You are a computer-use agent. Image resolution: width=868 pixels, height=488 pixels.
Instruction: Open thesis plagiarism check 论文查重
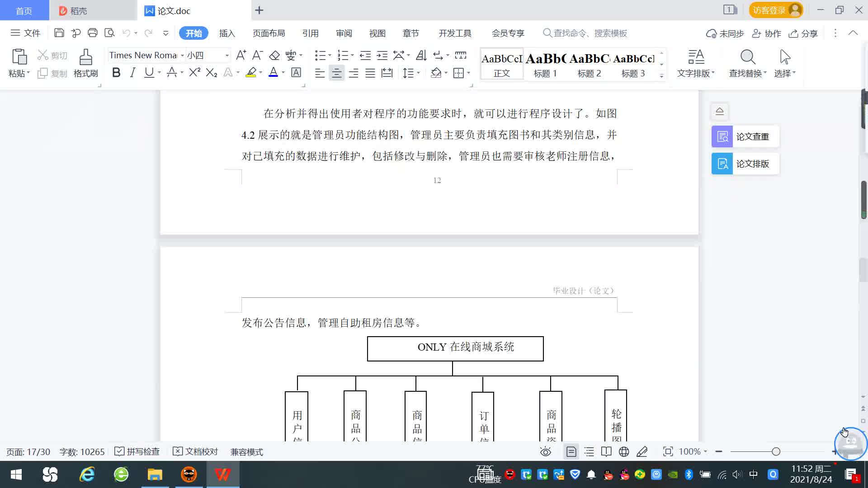click(745, 136)
